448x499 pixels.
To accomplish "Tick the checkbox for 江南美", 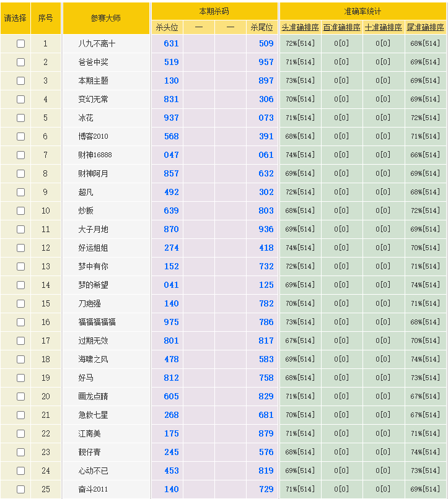I will 20,434.
